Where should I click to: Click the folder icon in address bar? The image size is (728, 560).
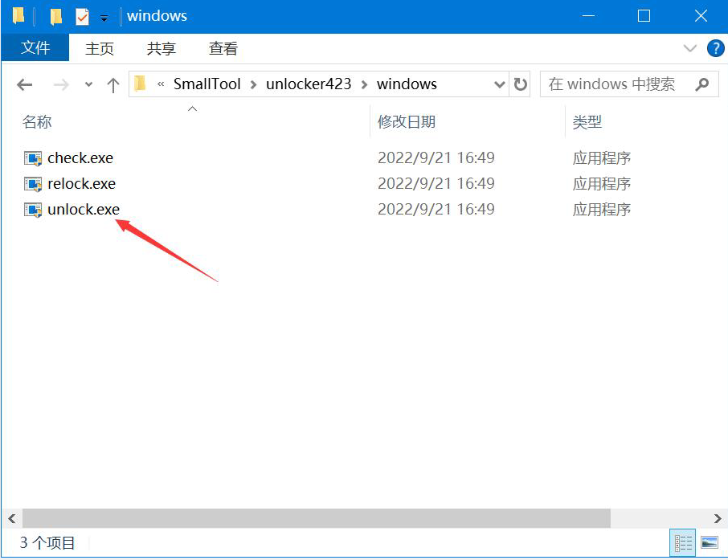[140, 84]
